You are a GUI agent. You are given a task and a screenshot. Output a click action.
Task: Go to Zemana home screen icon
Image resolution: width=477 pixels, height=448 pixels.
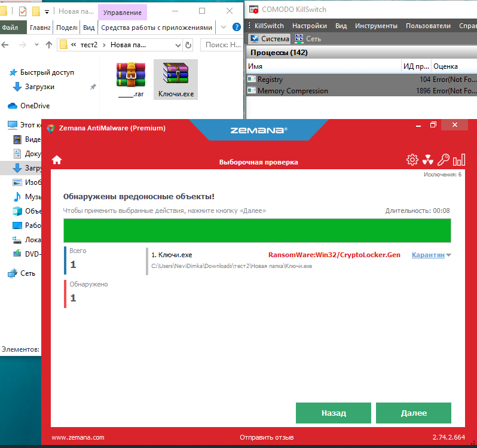(x=57, y=160)
